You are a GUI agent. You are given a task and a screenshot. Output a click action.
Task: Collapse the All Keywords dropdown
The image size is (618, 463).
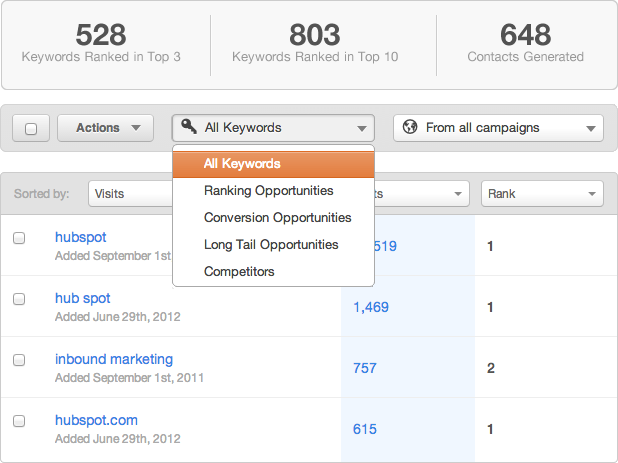point(273,128)
